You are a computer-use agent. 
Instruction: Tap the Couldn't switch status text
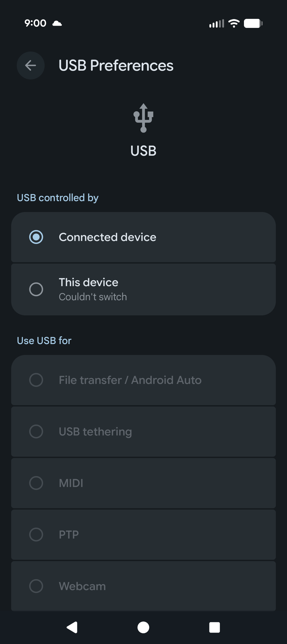point(93,297)
